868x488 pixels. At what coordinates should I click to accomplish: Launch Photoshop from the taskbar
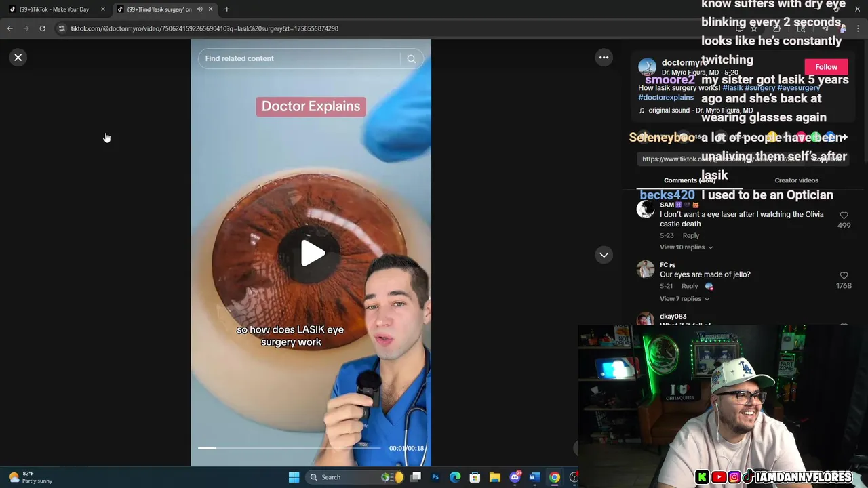(435, 477)
